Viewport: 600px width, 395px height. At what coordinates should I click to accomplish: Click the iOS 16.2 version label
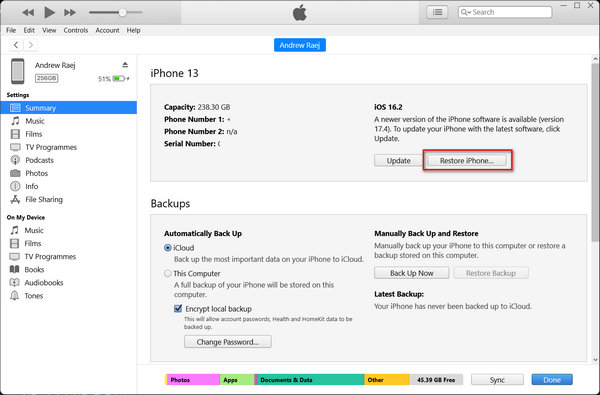coord(388,107)
